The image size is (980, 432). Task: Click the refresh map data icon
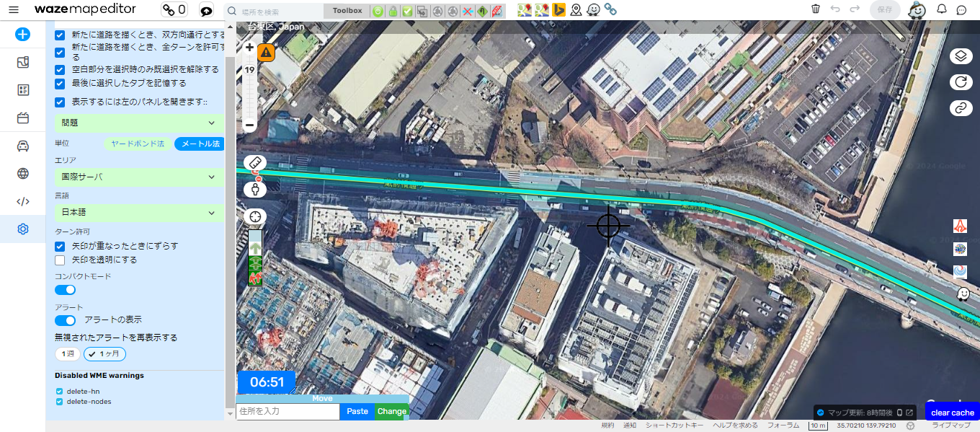pyautogui.click(x=960, y=82)
